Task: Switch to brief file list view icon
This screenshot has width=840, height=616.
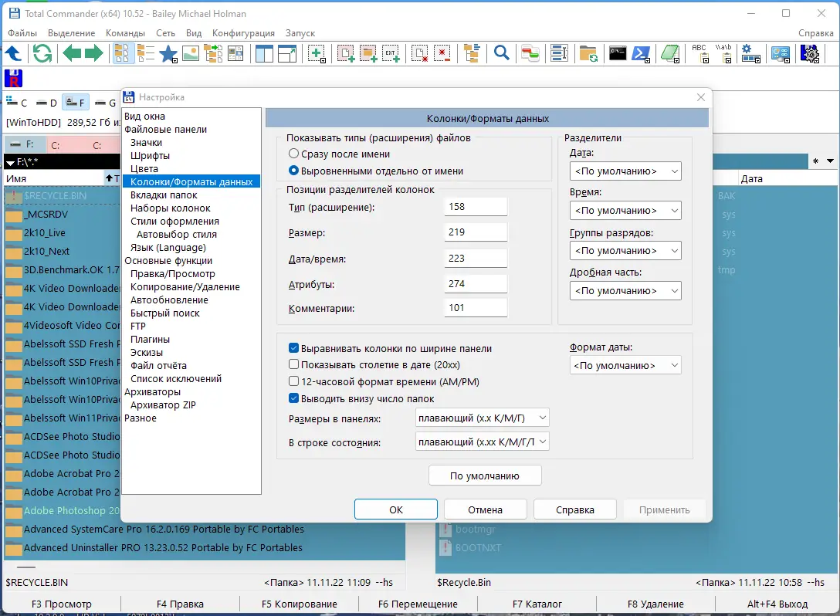Action: [x=122, y=53]
